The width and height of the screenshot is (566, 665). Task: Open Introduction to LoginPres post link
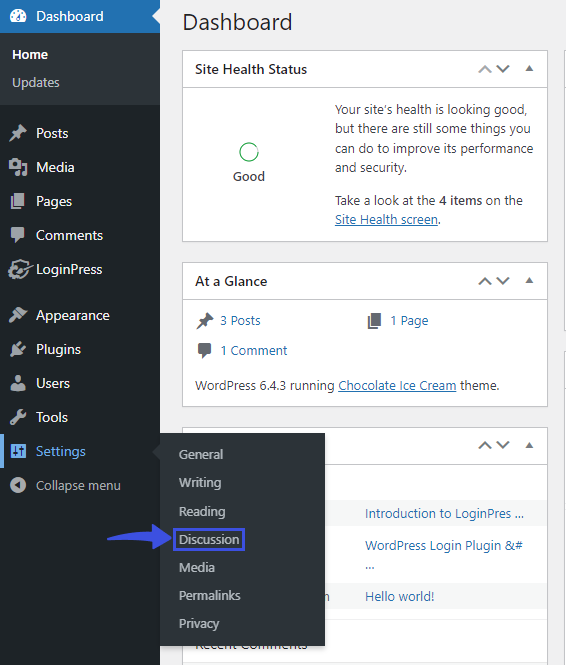point(444,514)
